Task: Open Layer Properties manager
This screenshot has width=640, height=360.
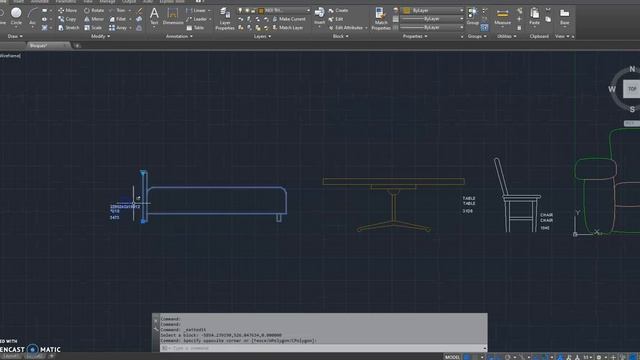Action: (x=225, y=19)
